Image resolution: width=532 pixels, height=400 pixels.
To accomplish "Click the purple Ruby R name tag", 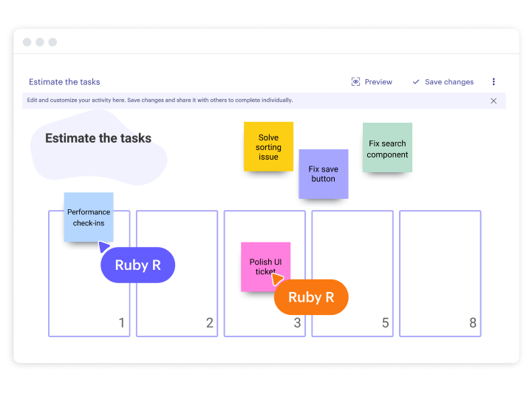I will (x=138, y=265).
